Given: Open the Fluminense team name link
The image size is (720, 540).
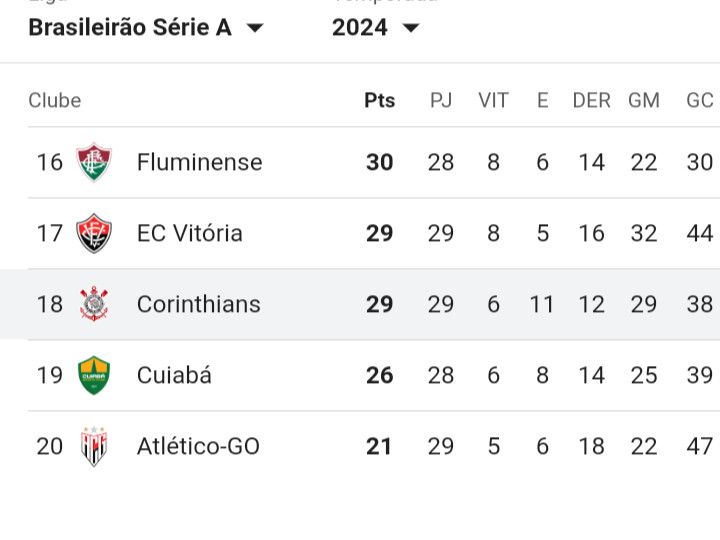Looking at the screenshot, I should 199,163.
